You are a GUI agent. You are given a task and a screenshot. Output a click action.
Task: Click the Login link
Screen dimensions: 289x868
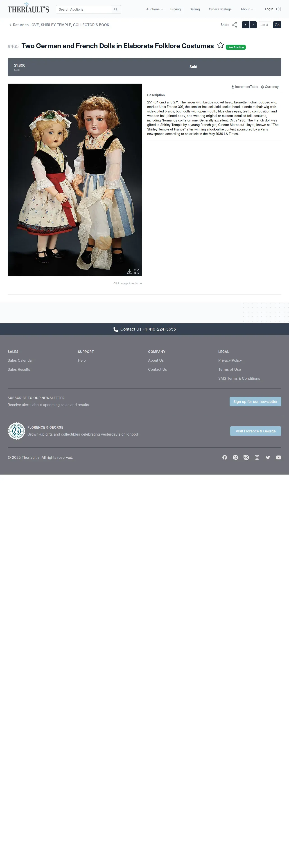tap(269, 9)
